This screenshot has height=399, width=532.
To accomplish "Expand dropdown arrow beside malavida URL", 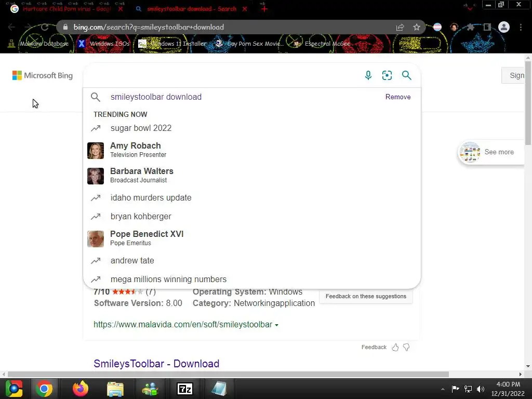I will [x=276, y=325].
